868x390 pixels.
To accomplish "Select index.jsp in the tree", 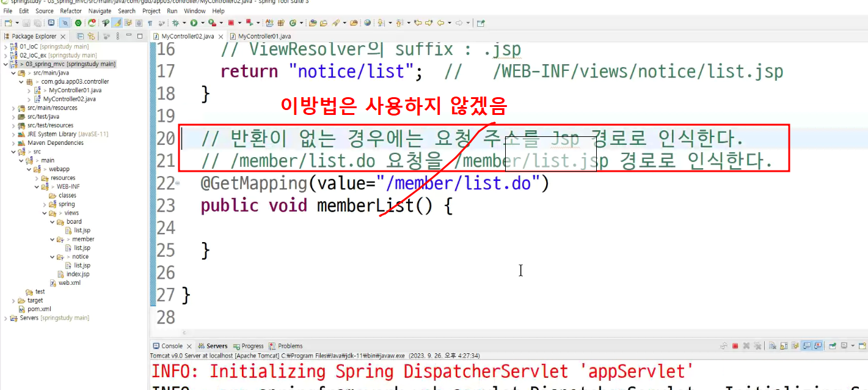I will [78, 274].
